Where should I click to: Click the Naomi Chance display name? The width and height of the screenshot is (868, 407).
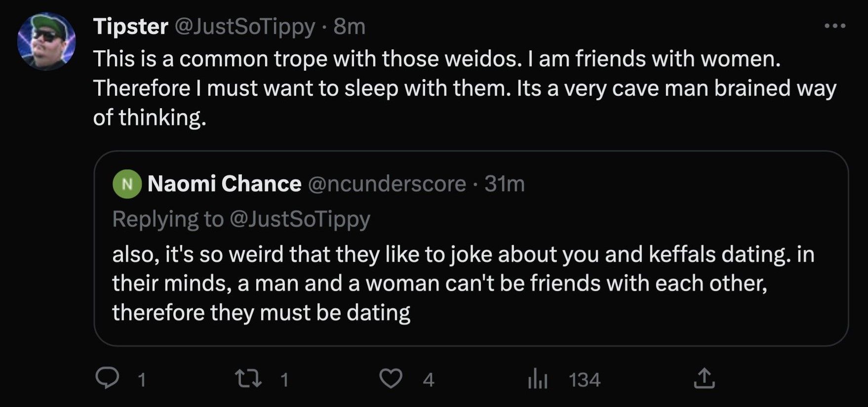click(224, 184)
